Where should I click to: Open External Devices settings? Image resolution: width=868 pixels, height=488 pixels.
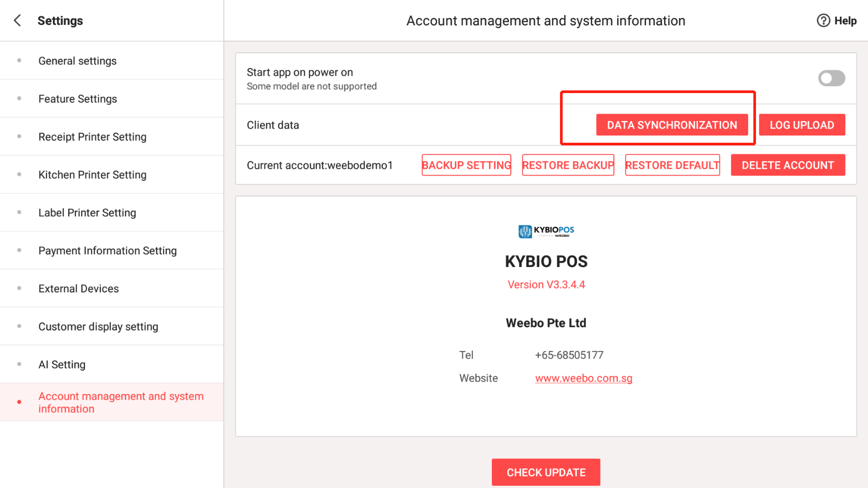(111, 289)
